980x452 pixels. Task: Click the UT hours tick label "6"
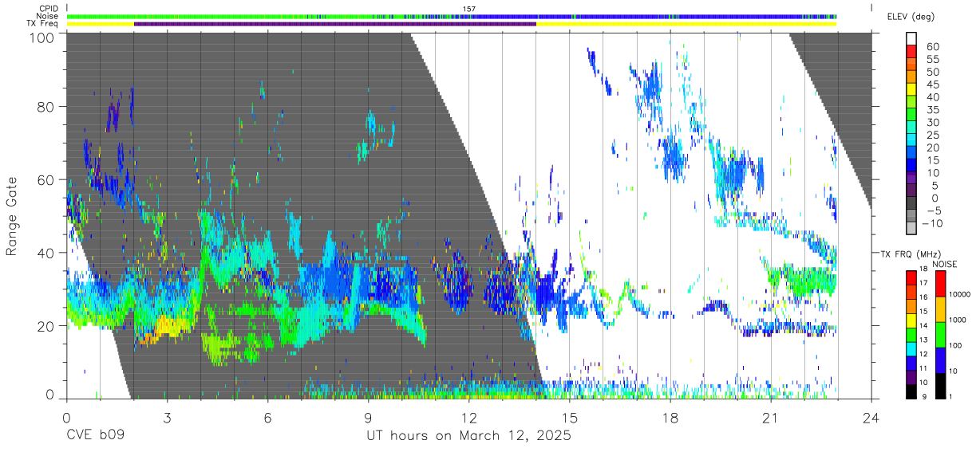pyautogui.click(x=268, y=417)
